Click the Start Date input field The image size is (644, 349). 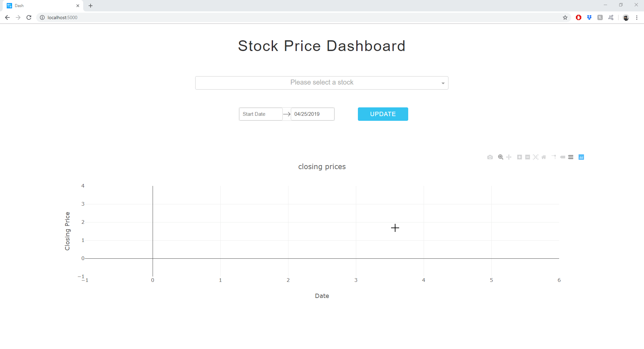click(x=261, y=114)
